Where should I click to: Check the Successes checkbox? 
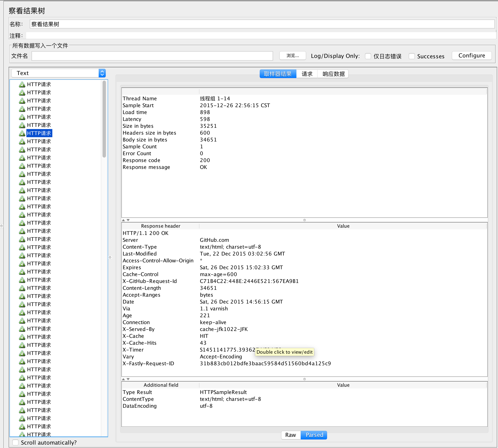tap(412, 56)
